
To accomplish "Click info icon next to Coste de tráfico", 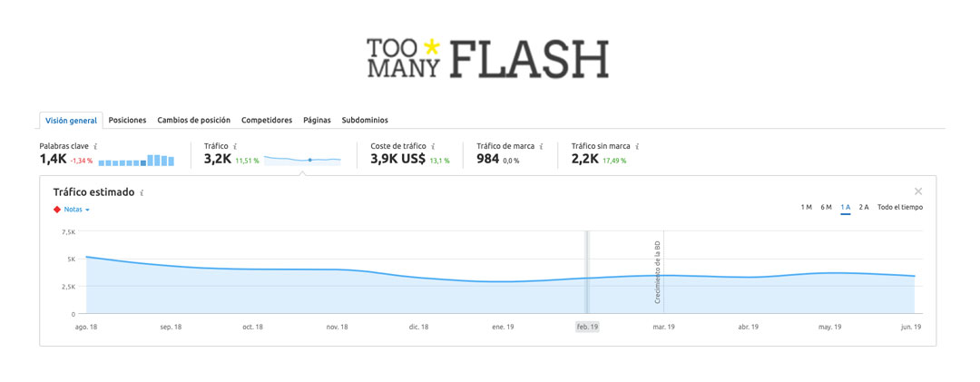I will click(x=433, y=146).
